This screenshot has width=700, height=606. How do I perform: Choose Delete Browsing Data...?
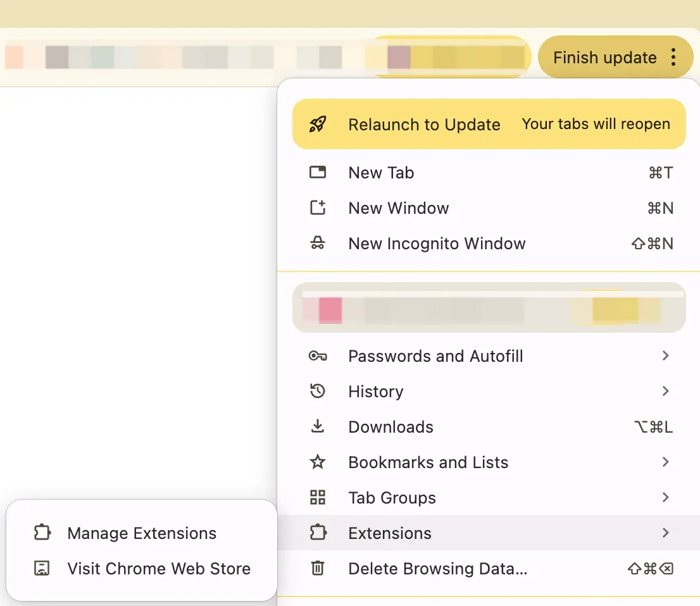[x=489, y=569]
